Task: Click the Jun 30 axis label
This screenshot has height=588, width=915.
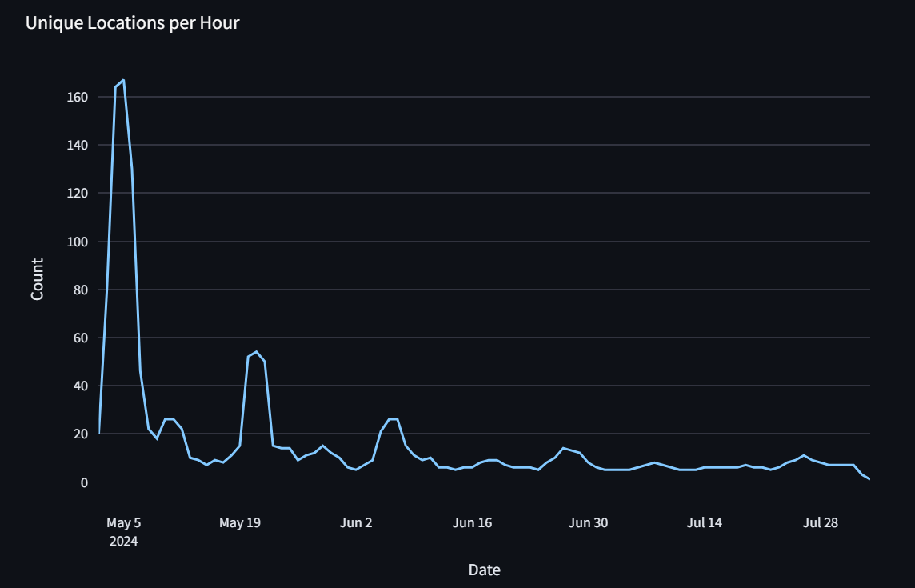Action: (588, 522)
